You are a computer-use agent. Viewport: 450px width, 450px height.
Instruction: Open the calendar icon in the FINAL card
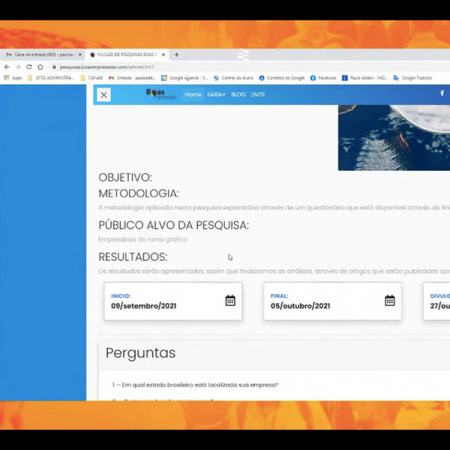coord(390,300)
